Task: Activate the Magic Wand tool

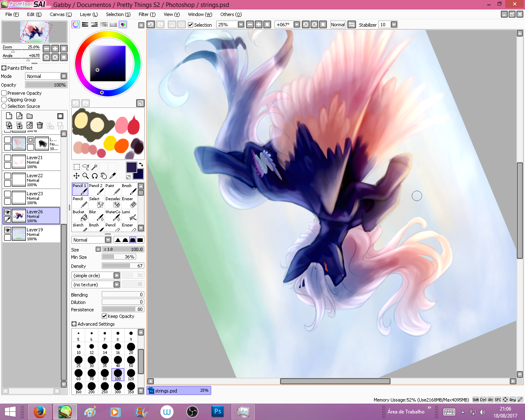Action: pyautogui.click(x=95, y=167)
